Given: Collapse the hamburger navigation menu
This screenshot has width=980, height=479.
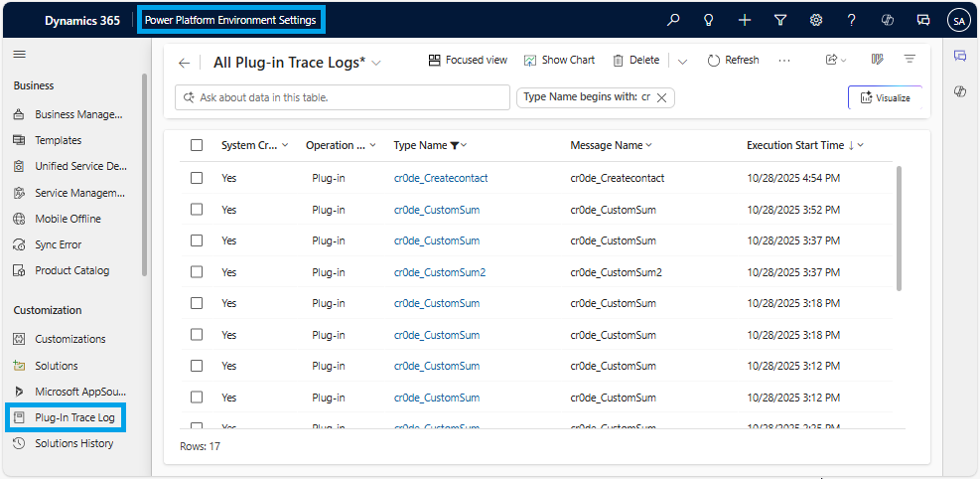Looking at the screenshot, I should click(x=20, y=54).
